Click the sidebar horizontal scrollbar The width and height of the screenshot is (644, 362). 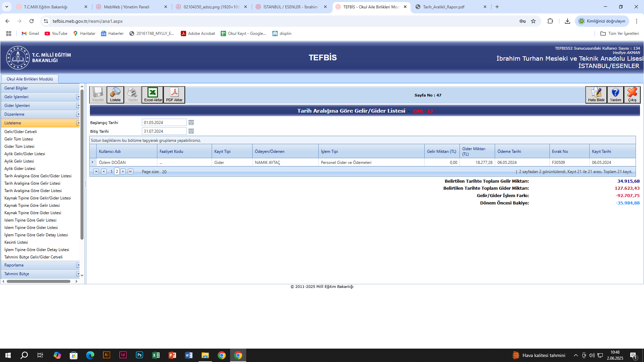[39, 281]
